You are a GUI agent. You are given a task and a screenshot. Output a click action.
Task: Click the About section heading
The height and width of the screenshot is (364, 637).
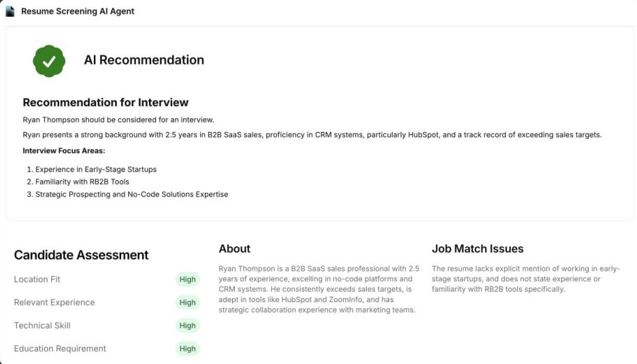click(x=234, y=249)
